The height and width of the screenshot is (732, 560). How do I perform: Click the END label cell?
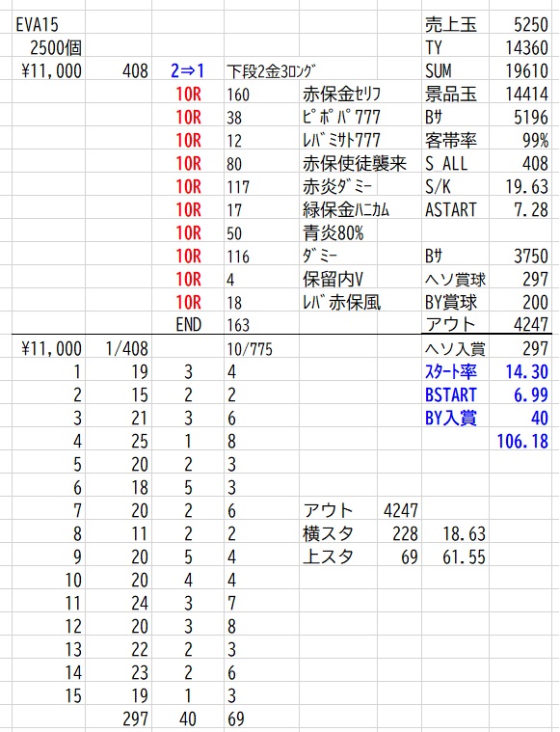point(189,324)
